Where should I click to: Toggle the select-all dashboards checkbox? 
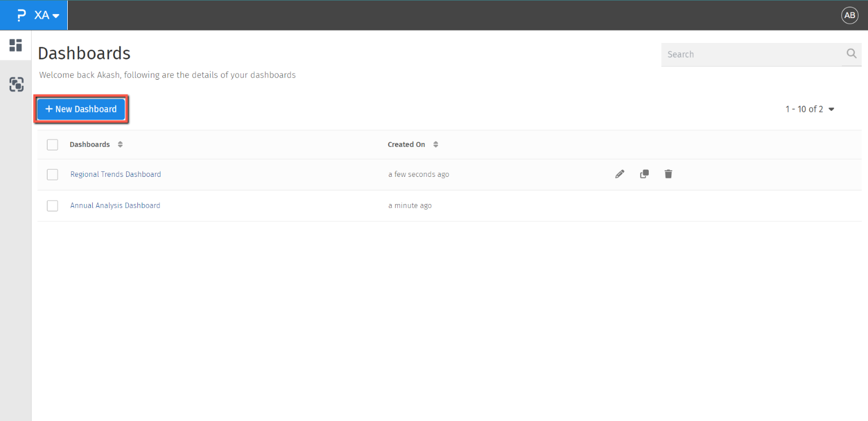53,145
